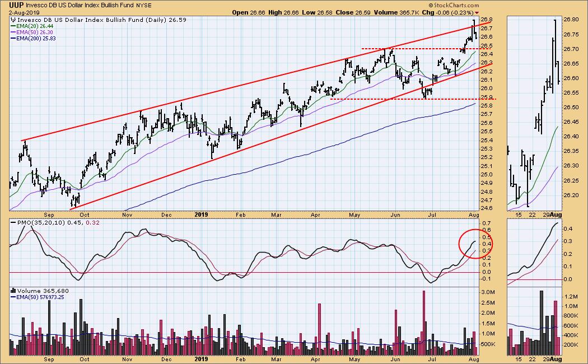Viewport: 588px width, 364px height.
Task: Click the EMA(50) 26.30 legend entry
Action: [35, 32]
